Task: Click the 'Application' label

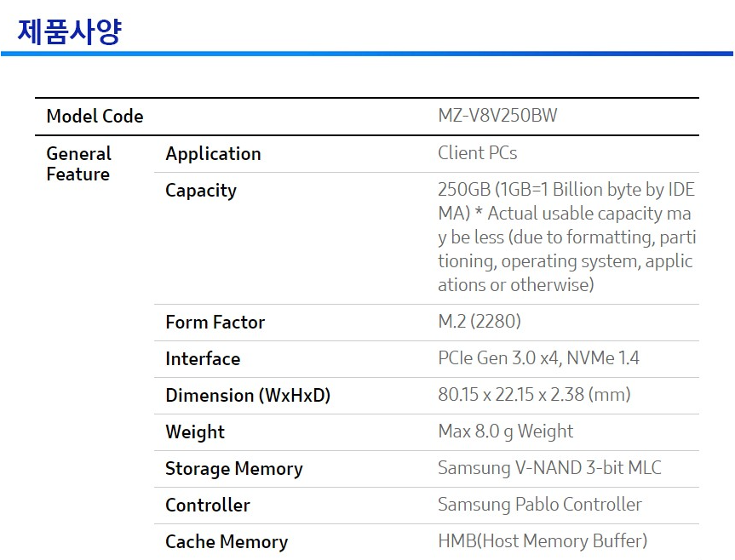Action: [x=213, y=153]
